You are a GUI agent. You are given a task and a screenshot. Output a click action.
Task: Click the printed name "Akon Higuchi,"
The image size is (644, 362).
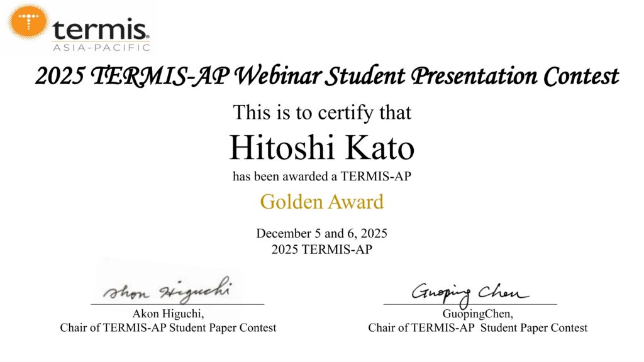(x=168, y=314)
